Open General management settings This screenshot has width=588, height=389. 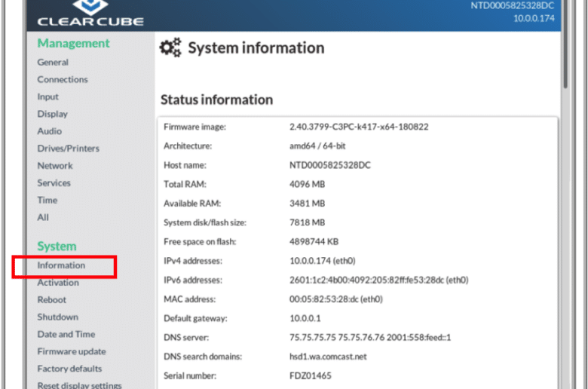click(x=53, y=63)
